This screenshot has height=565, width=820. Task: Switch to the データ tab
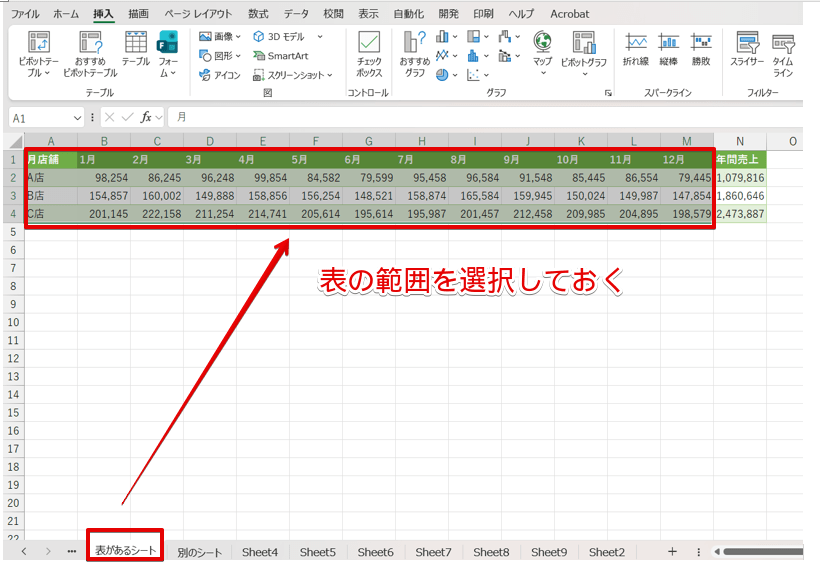[x=296, y=14]
